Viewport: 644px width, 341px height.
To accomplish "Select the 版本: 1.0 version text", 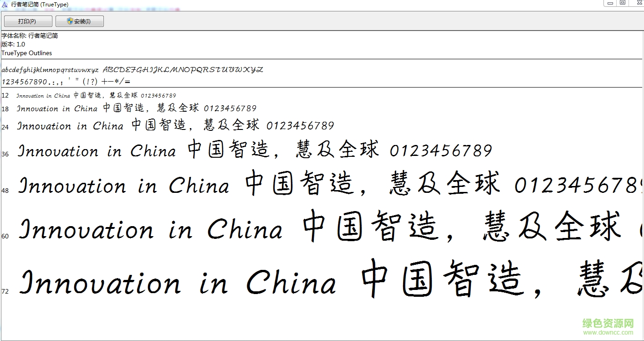I will click(12, 44).
